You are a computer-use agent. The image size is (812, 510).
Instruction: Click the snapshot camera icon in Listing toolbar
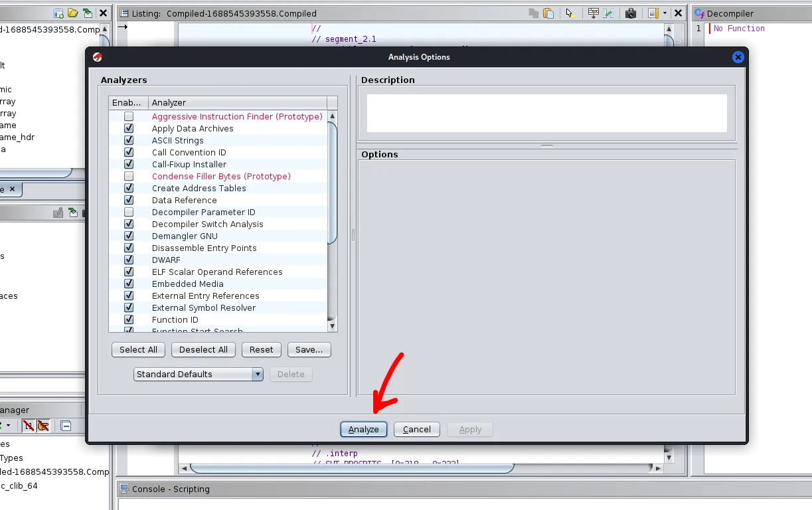coord(631,13)
